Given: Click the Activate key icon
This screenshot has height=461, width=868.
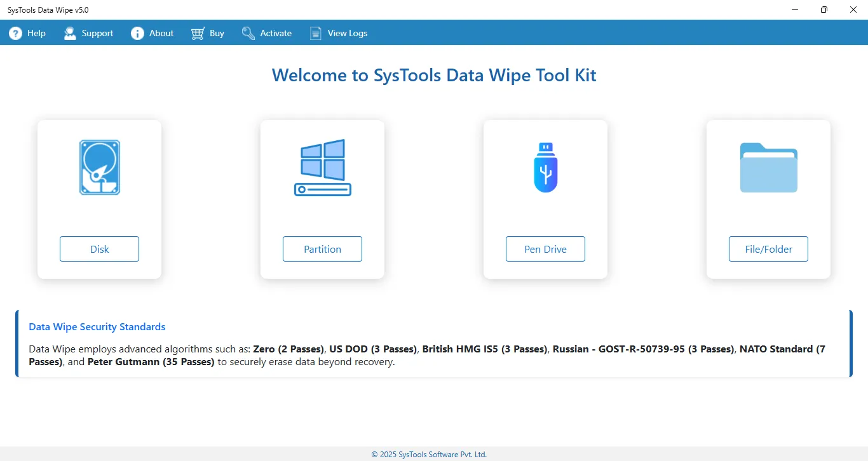Looking at the screenshot, I should click(248, 33).
